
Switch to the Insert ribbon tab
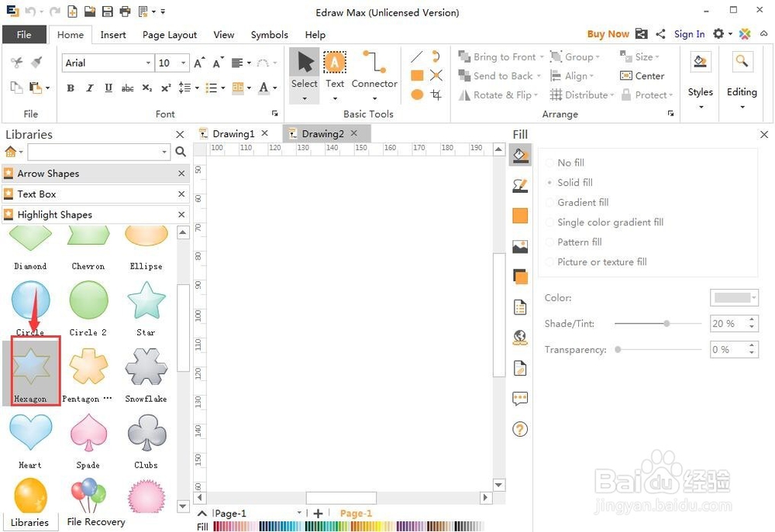click(112, 35)
